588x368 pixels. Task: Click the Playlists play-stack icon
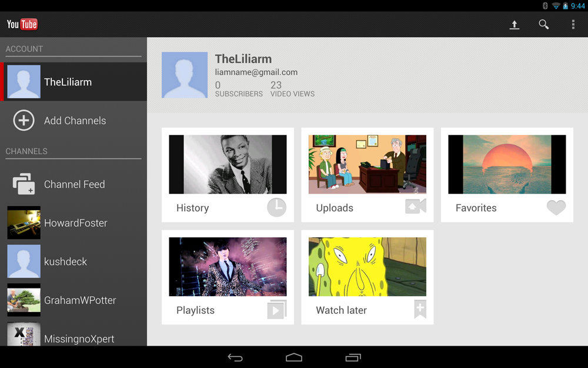click(276, 310)
